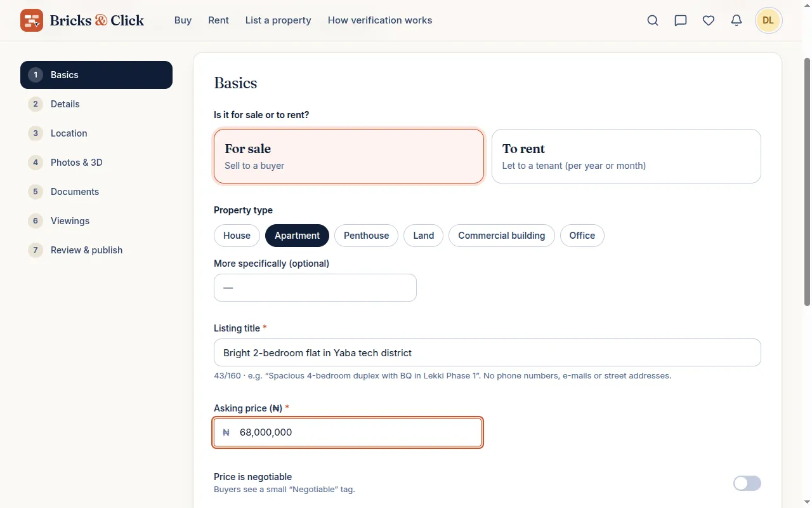This screenshot has height=508, width=812.
Task: Go to Basics step
Action: click(96, 75)
